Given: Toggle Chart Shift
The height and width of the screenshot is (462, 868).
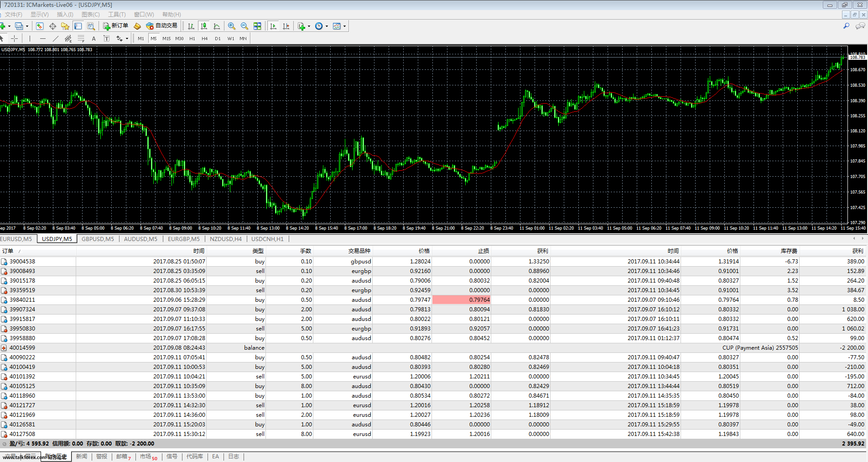Looking at the screenshot, I should point(286,26).
